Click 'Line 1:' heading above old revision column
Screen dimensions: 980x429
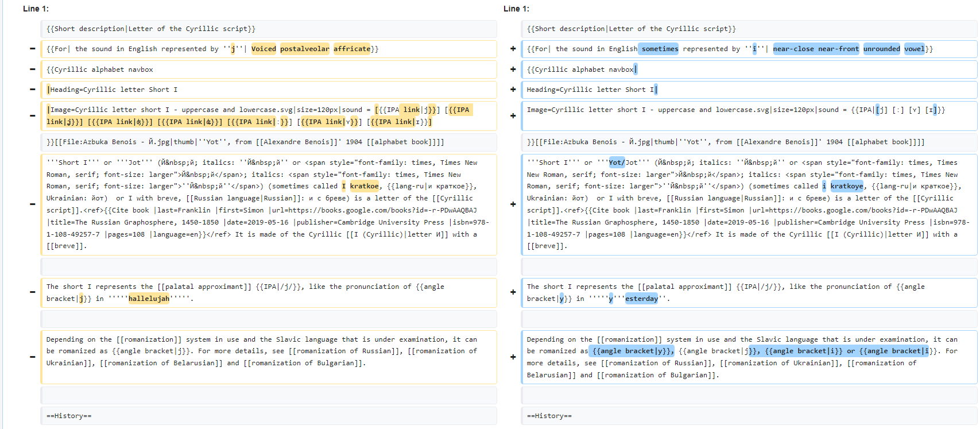coord(36,9)
